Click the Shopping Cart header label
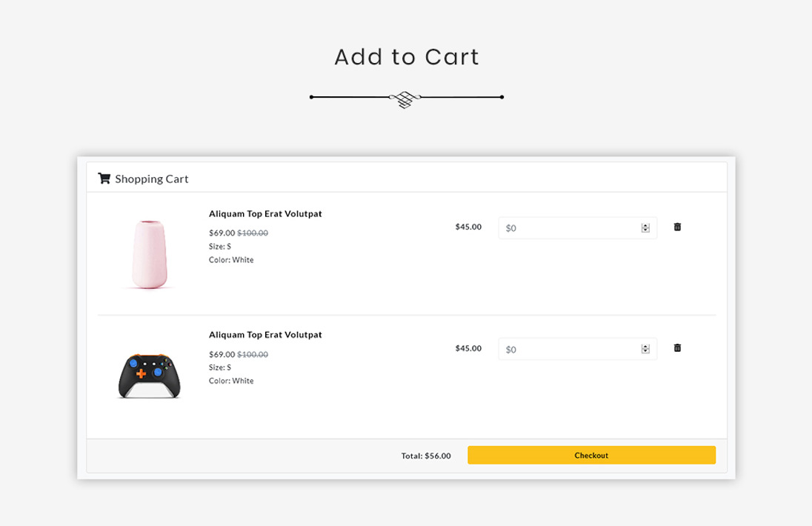Image resolution: width=812 pixels, height=526 pixels. (152, 179)
